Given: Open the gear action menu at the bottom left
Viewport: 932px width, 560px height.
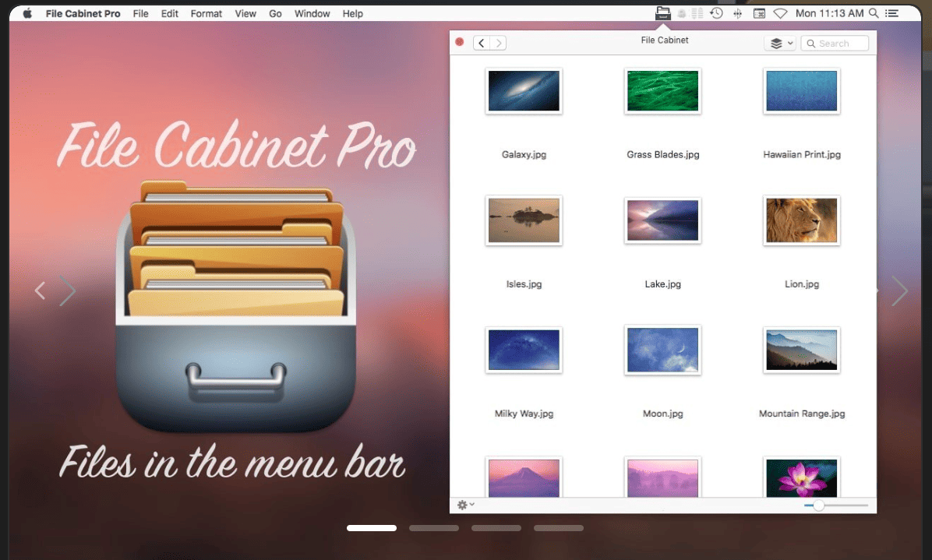Looking at the screenshot, I should coord(465,505).
